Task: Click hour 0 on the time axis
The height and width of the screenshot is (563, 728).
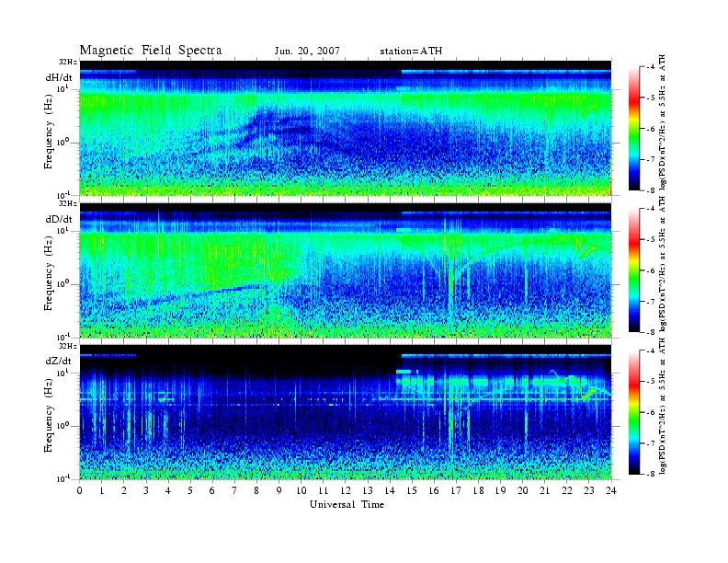Action: tap(80, 490)
